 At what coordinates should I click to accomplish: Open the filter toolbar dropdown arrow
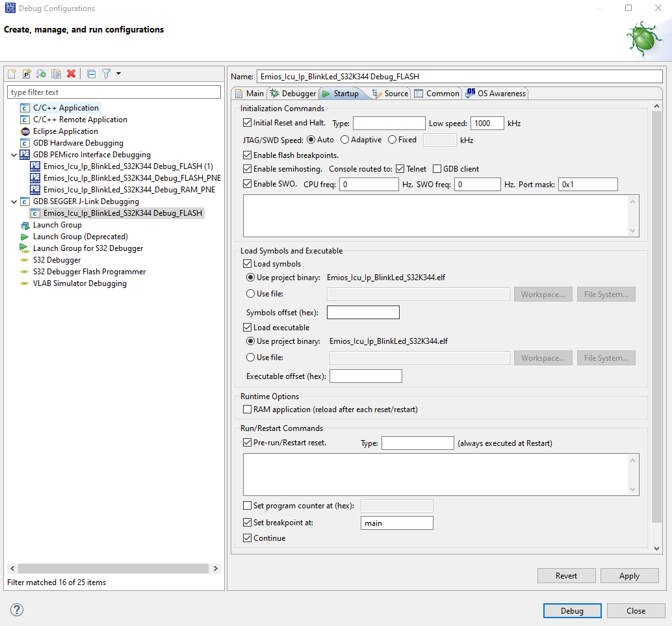(118, 73)
